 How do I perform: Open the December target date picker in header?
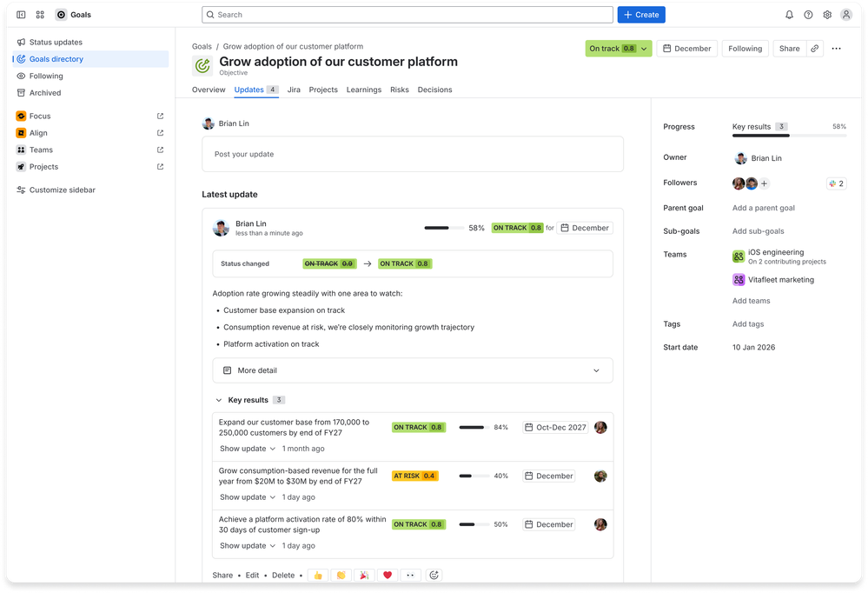coord(687,49)
